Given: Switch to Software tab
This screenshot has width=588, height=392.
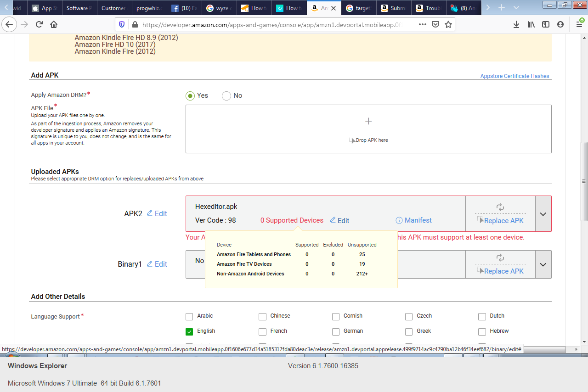Looking at the screenshot, I should 79,8.
